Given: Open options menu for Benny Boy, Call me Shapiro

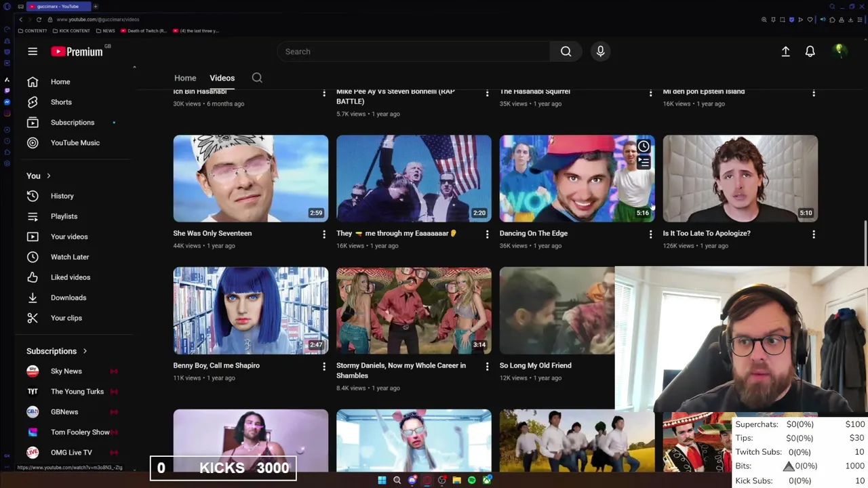Looking at the screenshot, I should coord(323,367).
